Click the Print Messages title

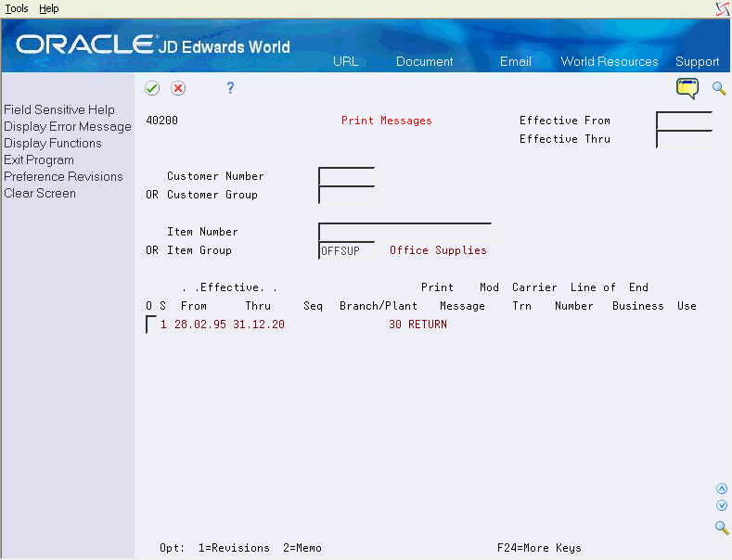[387, 121]
